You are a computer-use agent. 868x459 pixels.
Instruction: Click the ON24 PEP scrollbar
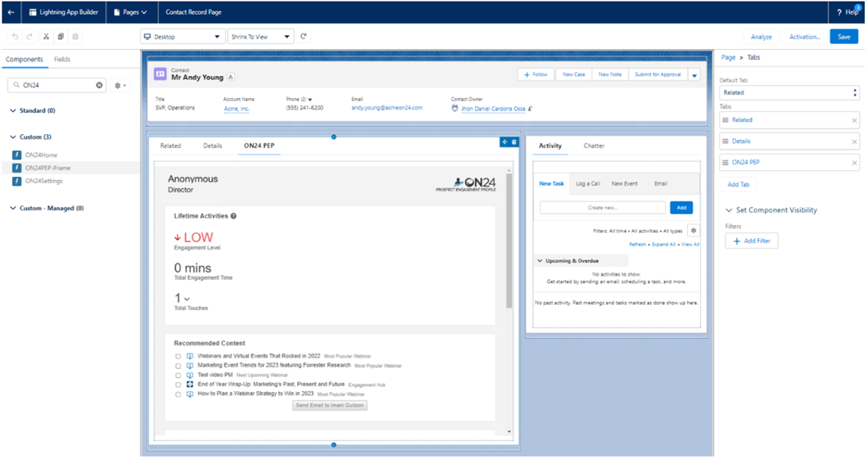pos(509,243)
